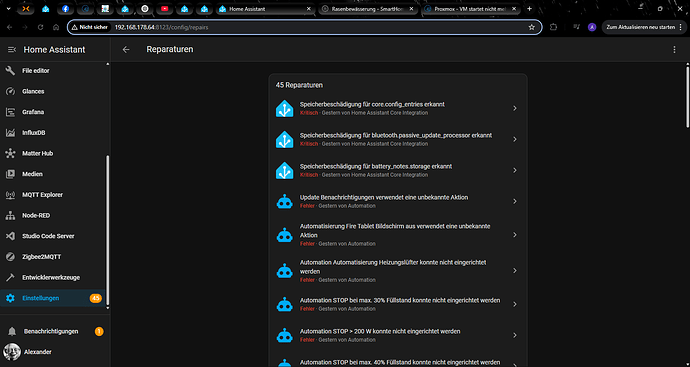
Task: Open repair 'Update Benachrichtigungen verwendet eine unbekannte Aktion'
Action: pos(398,201)
